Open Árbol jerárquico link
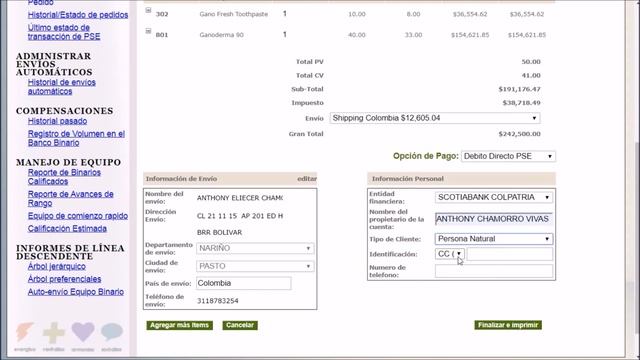Screen dimensions: 640x360 click(x=57, y=267)
